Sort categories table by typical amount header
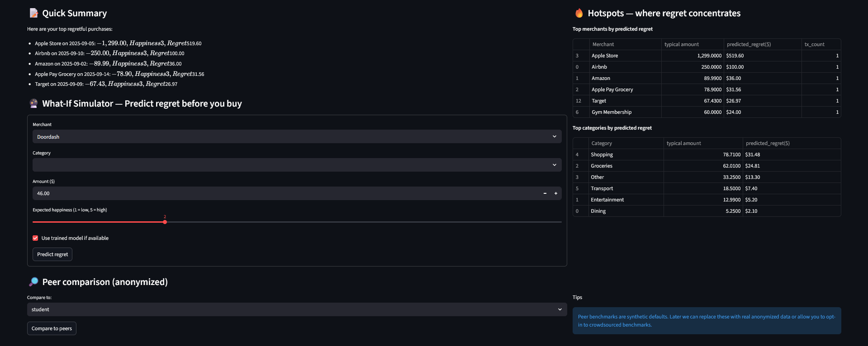Screen dimensions: 868x346 click(703, 143)
